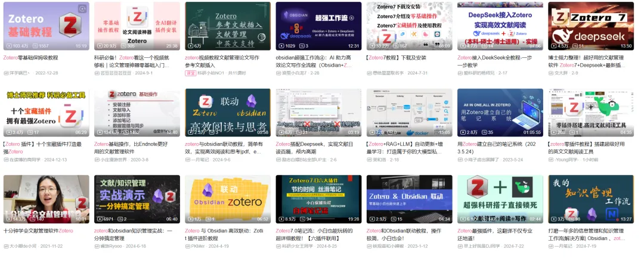This screenshot has width=644, height=258.
Task: Open title Zotero和Obsidian联动教程，操作极简
Action: 404,235
